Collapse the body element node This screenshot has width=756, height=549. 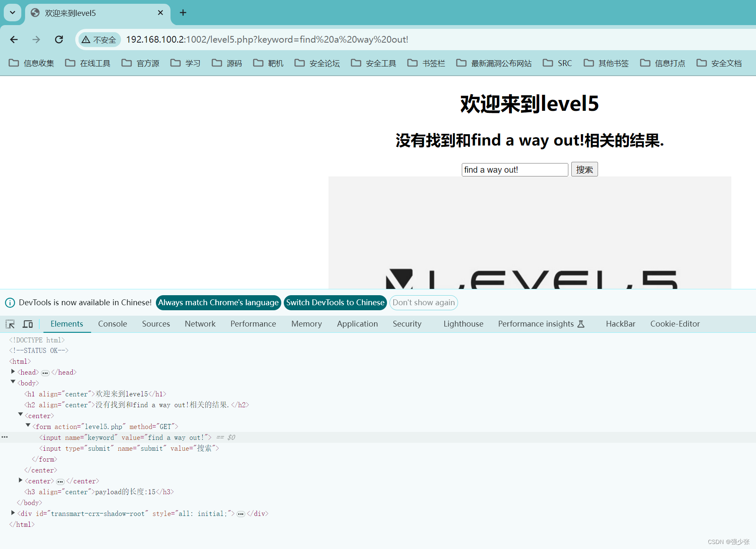tap(13, 382)
